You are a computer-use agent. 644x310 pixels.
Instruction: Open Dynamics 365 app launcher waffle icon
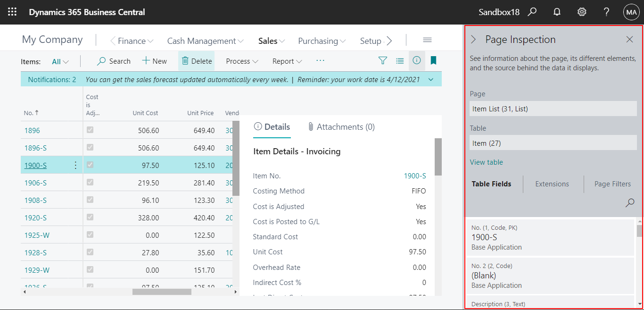[x=12, y=12]
